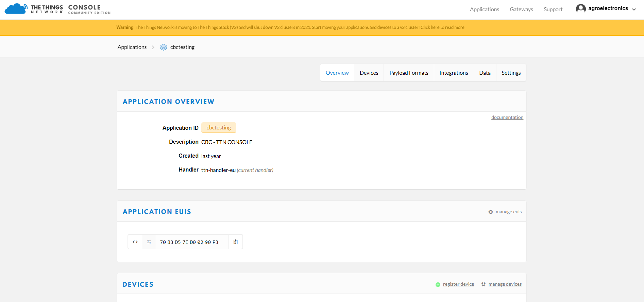
Task: Click the agroelectronics username
Action: pyautogui.click(x=608, y=8)
